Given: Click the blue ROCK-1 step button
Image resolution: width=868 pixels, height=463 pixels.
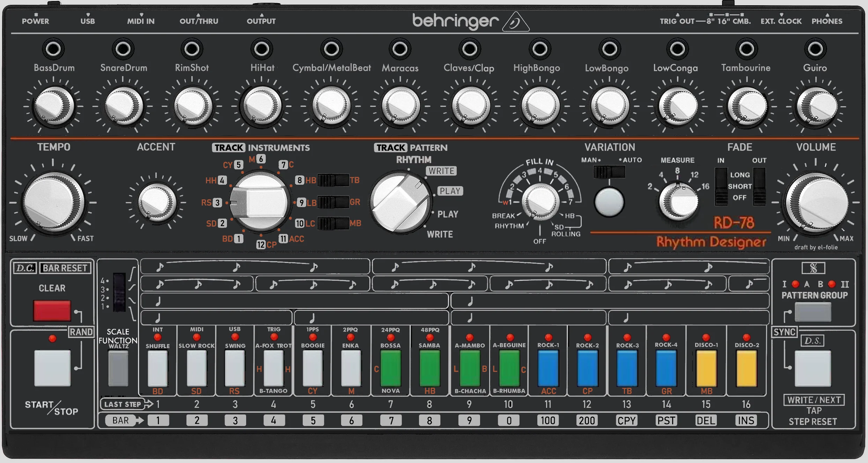Looking at the screenshot, I should click(x=548, y=368).
